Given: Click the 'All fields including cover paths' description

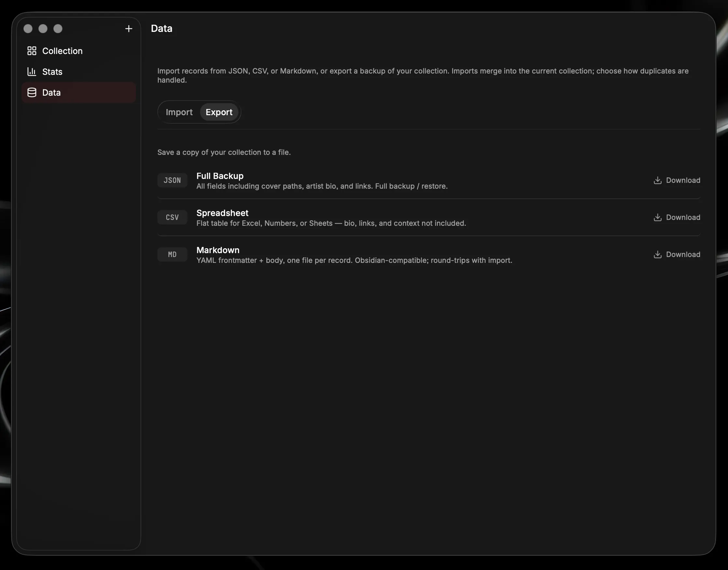Looking at the screenshot, I should tap(322, 186).
